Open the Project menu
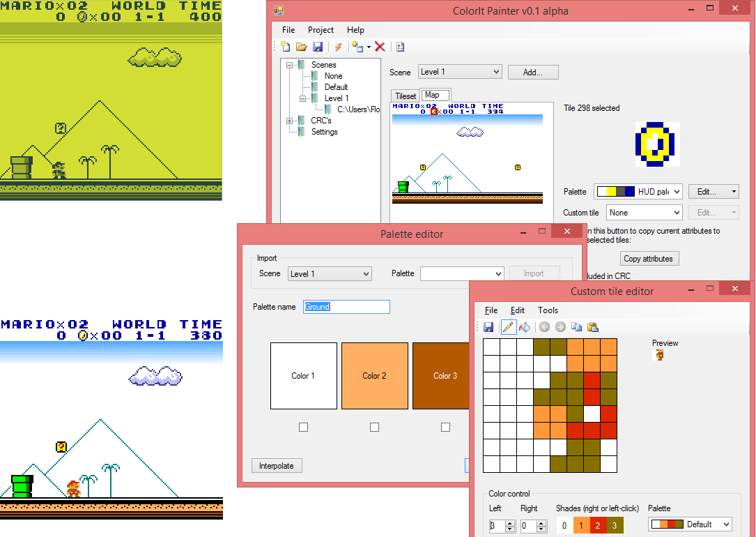The width and height of the screenshot is (756, 537). pos(321,30)
